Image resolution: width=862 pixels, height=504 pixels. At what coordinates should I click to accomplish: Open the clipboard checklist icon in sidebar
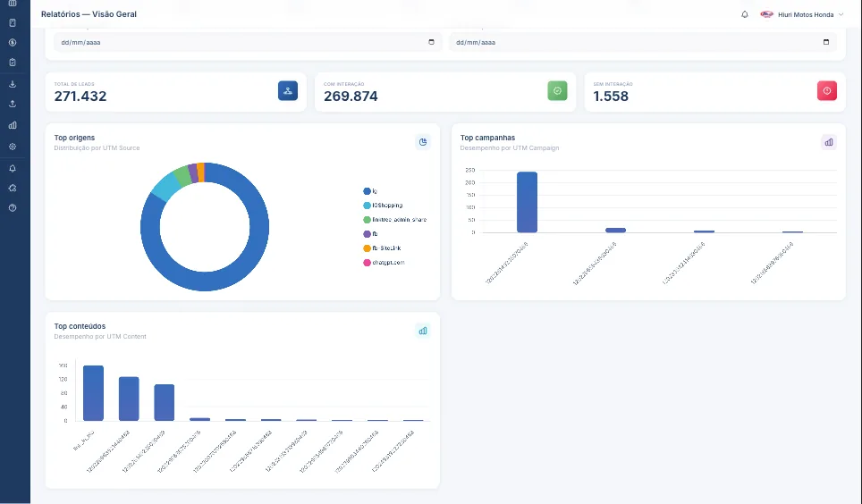pos(13,63)
